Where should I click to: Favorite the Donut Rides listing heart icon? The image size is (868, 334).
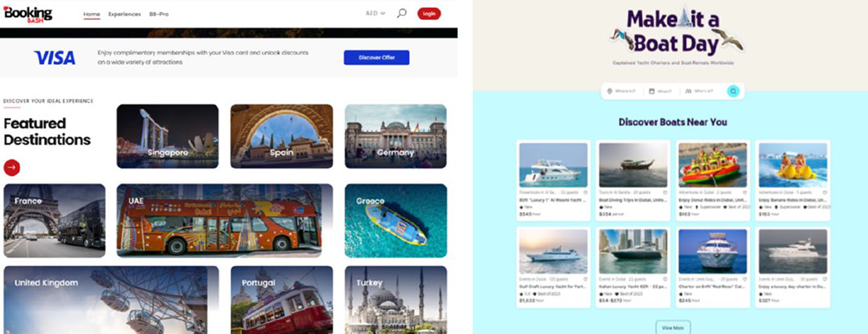(744, 193)
